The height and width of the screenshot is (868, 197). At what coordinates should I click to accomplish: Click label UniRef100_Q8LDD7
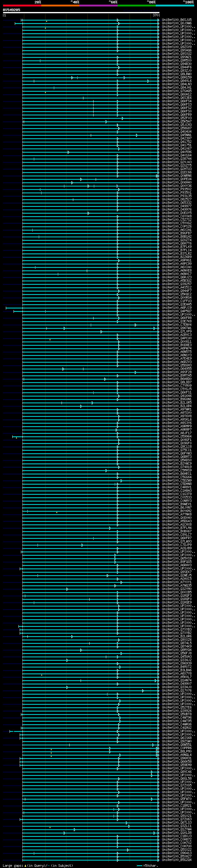click(x=177, y=382)
